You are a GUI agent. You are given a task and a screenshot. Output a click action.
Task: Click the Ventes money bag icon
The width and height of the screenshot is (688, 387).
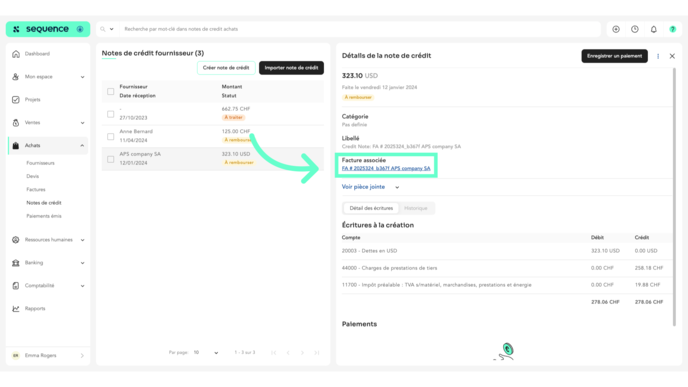(16, 123)
